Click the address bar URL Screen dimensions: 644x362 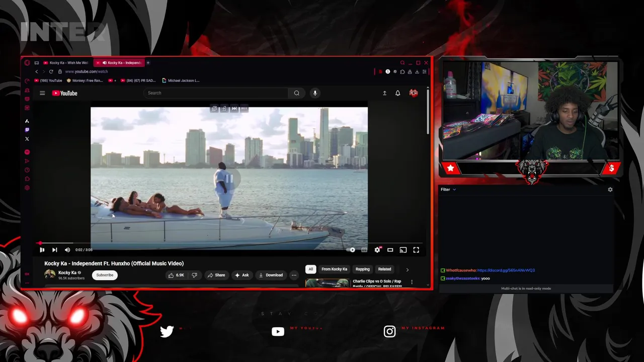(x=87, y=71)
